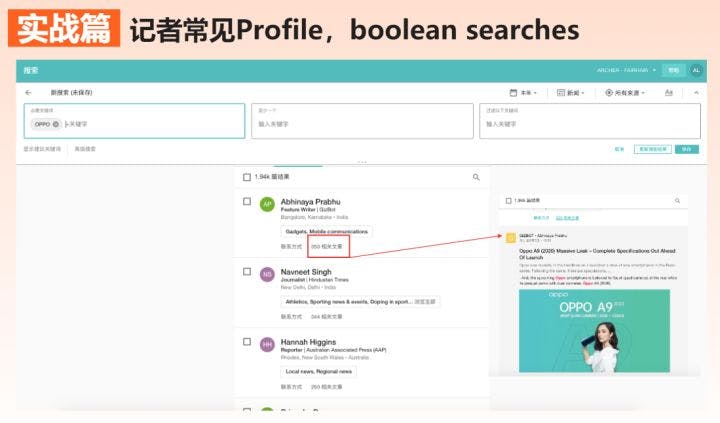720x423 pixels.
Task: Open the calendar date range dropdown
Action: (x=523, y=93)
